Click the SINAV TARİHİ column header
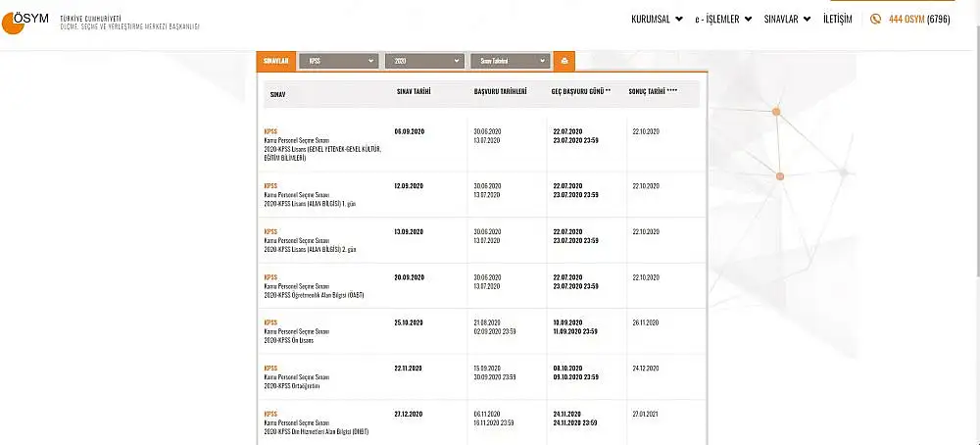Screen dimensions: 980x445 [x=414, y=91]
